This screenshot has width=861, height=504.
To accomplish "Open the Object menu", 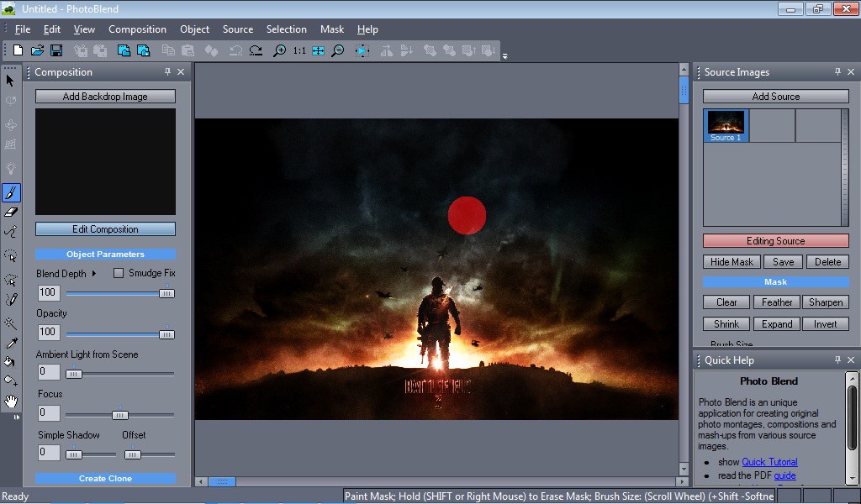I will (x=194, y=29).
